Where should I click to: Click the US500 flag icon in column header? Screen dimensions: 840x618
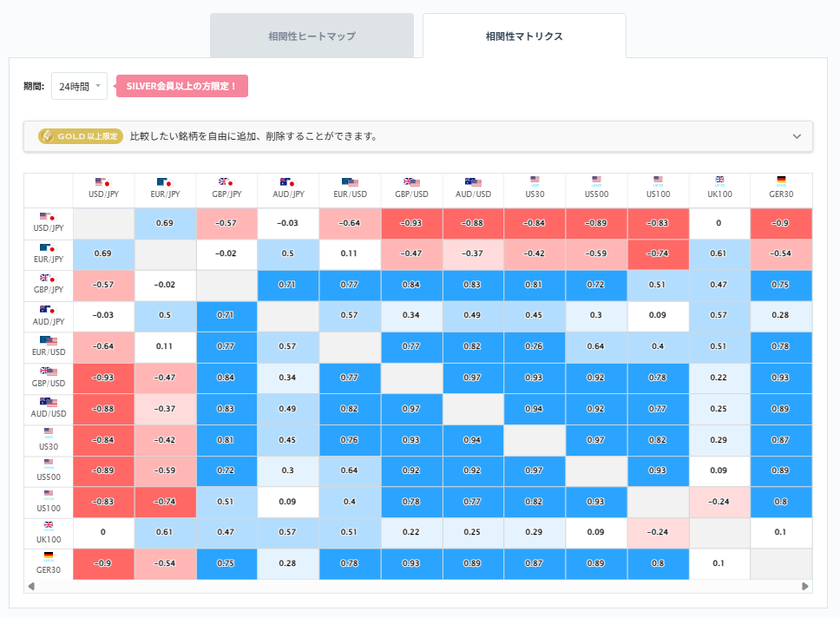pyautogui.click(x=596, y=178)
